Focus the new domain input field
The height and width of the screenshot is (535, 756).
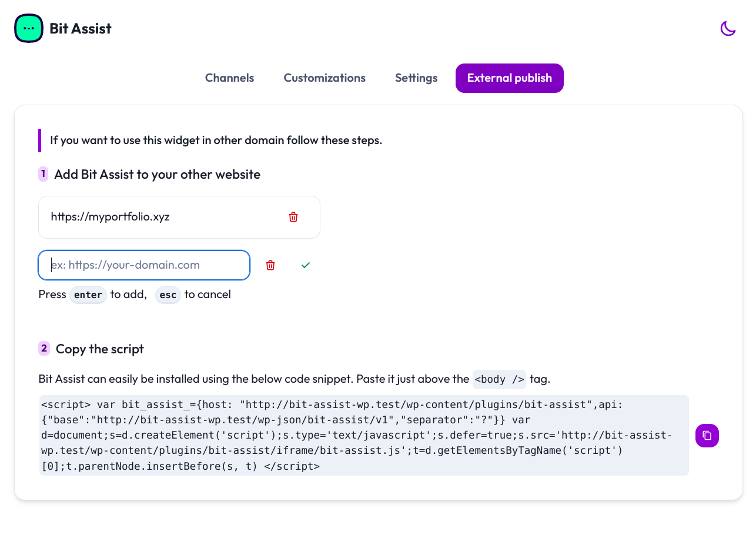(144, 265)
